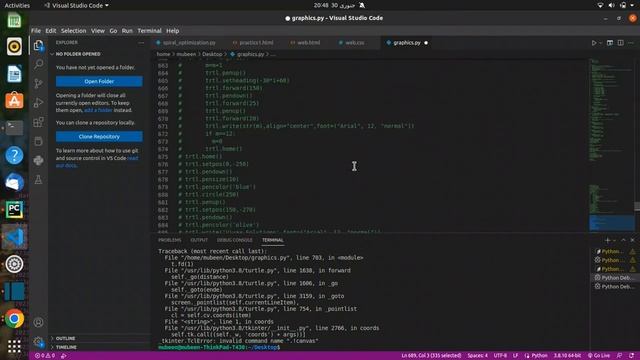This screenshot has height=360, width=640.
Task: Open the Selection menu
Action: [x=73, y=31]
